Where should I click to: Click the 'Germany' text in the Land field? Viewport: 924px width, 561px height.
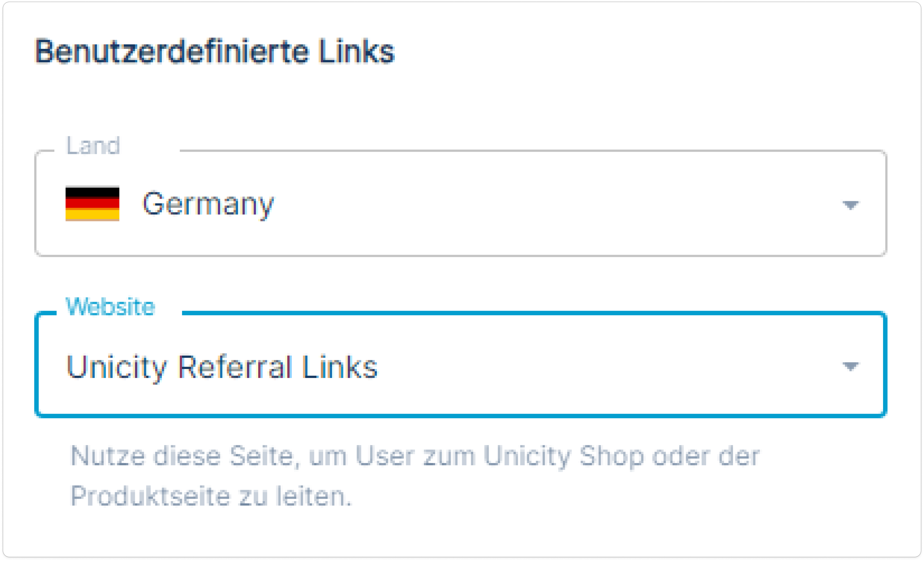(x=209, y=204)
